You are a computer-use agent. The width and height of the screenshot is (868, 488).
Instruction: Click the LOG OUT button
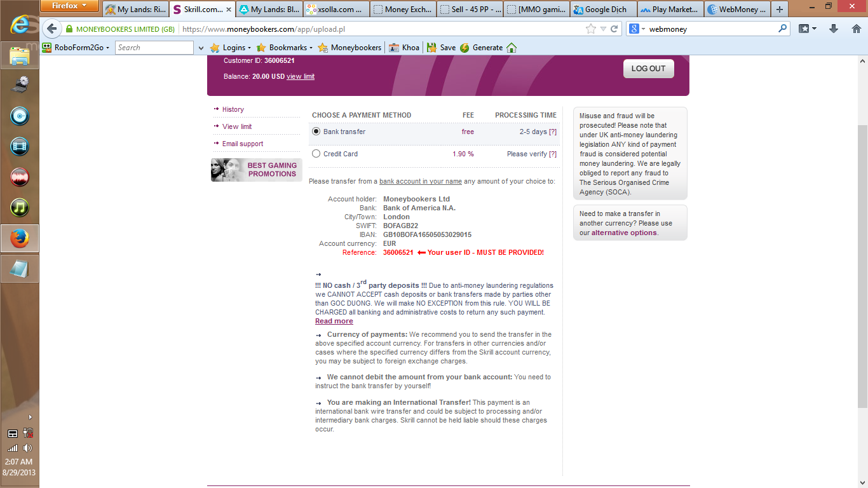(648, 69)
